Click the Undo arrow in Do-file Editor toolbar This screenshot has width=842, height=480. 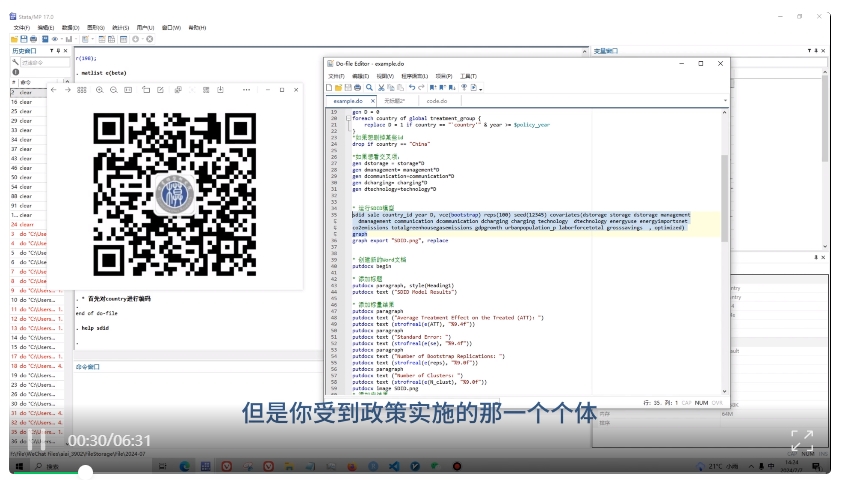coord(412,88)
